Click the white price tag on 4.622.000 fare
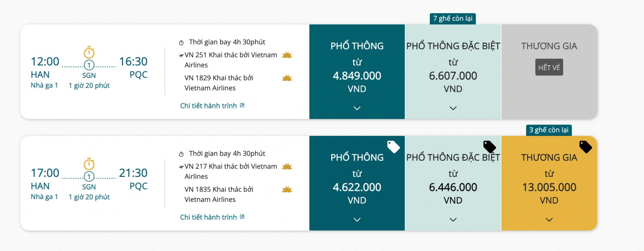The height and width of the screenshot is (251, 644). [393, 147]
